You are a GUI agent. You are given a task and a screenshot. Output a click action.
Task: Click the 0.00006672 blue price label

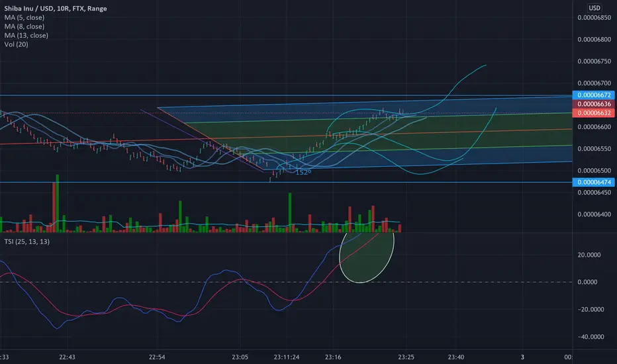point(594,95)
